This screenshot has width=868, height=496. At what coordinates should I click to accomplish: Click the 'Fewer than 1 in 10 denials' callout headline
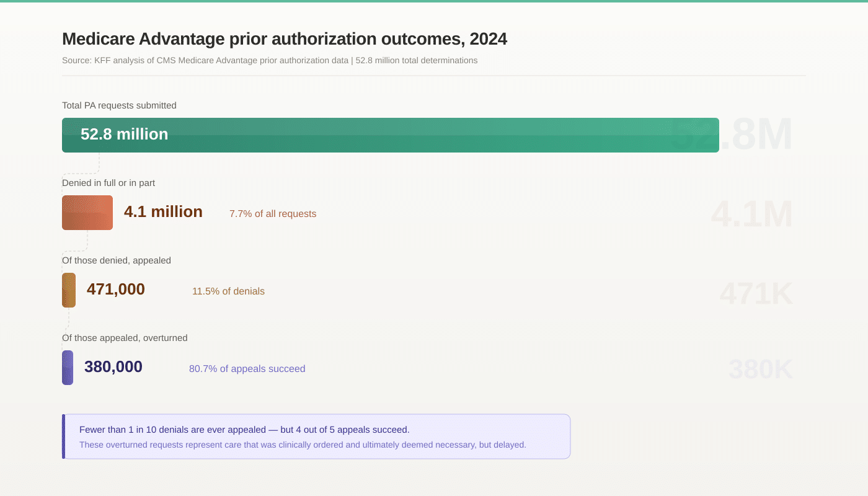244,430
